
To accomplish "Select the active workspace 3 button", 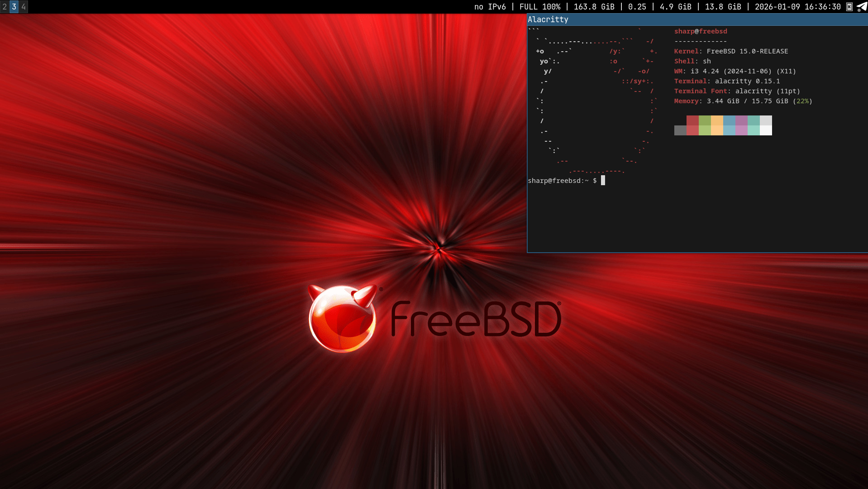I will pyautogui.click(x=14, y=7).
